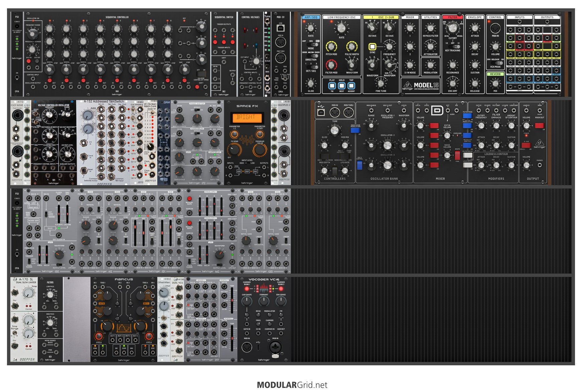Click the MODIFIERS label on Model D
The width and height of the screenshot is (585, 392).
[496, 179]
